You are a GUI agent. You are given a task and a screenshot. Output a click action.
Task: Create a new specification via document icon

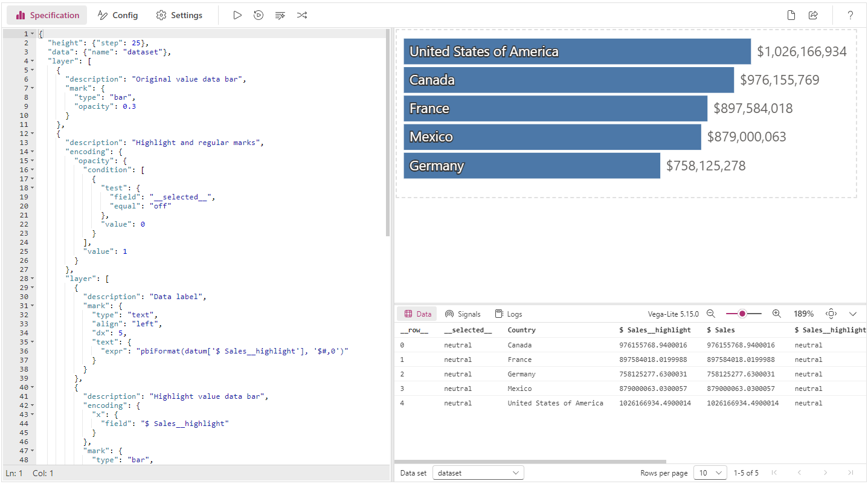(791, 15)
